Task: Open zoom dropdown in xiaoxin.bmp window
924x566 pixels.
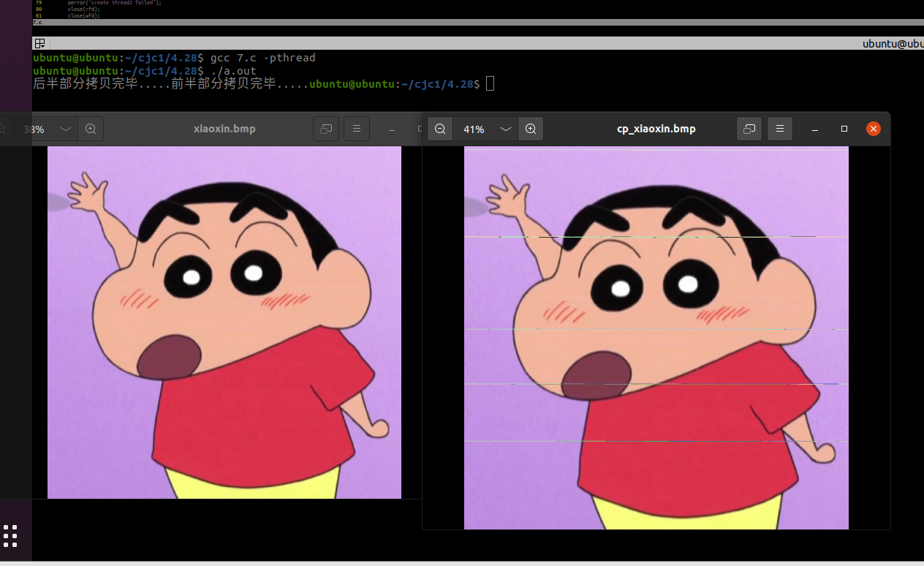Action: pos(66,129)
